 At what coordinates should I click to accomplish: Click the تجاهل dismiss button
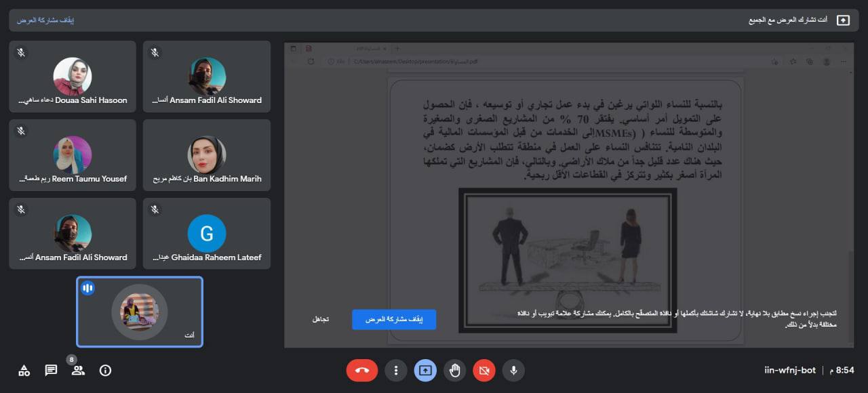point(320,319)
